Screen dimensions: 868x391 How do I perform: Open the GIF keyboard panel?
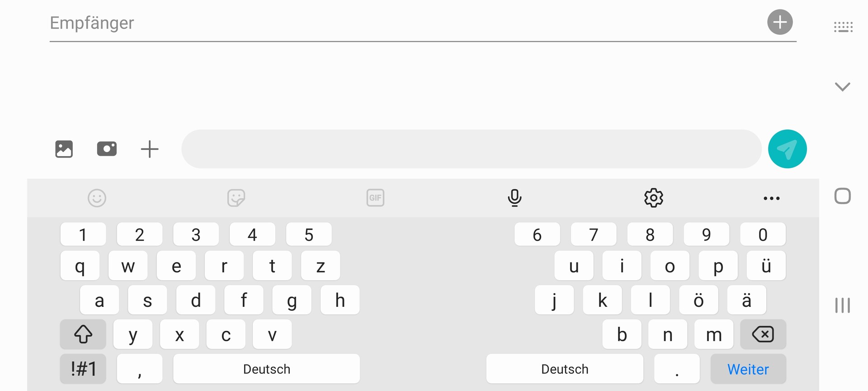375,198
